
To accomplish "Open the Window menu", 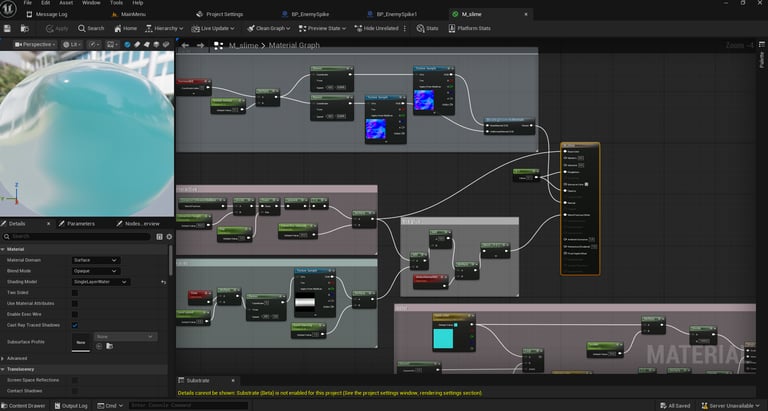I will point(91,3).
